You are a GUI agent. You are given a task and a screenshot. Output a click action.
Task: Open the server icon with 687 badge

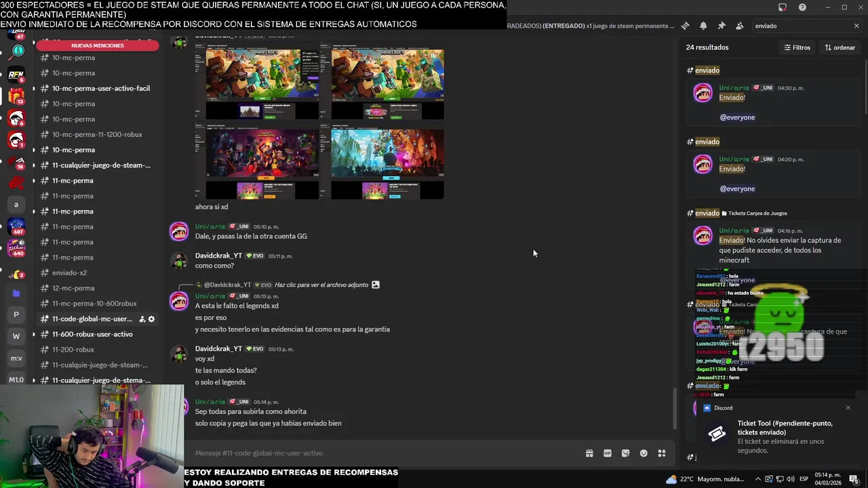(16, 226)
